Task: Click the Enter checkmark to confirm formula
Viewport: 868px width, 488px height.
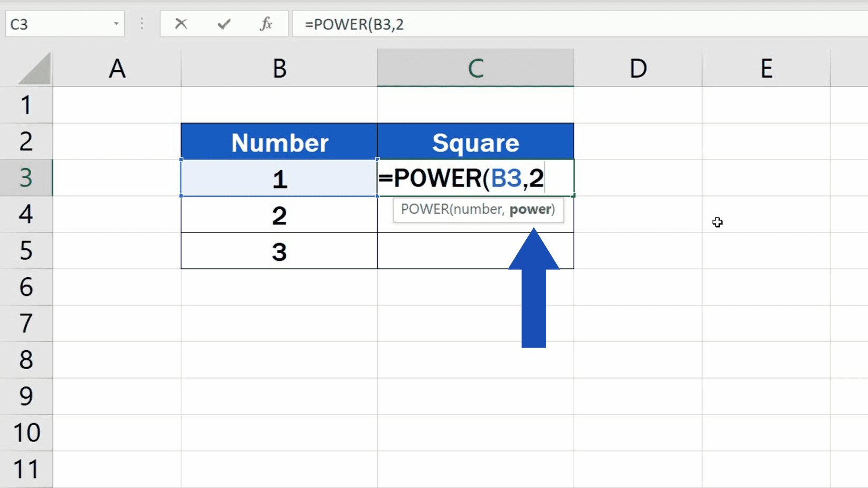Action: [x=223, y=24]
